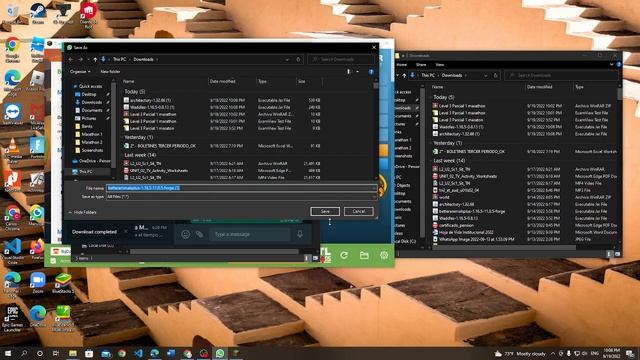Image resolution: width=640 pixels, height=360 pixels.
Task: Select WhatsApp Image 2022-09-13 file
Action: 476,239
